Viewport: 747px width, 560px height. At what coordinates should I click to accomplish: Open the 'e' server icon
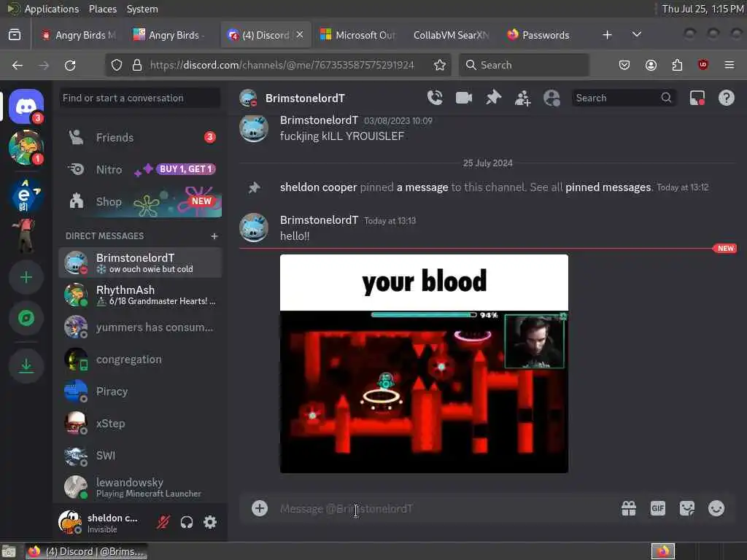24,195
